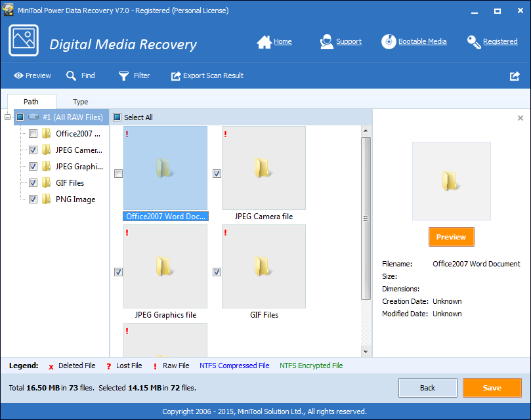Click the Home house icon
Viewport: 531px width, 420px height.
coord(264,41)
